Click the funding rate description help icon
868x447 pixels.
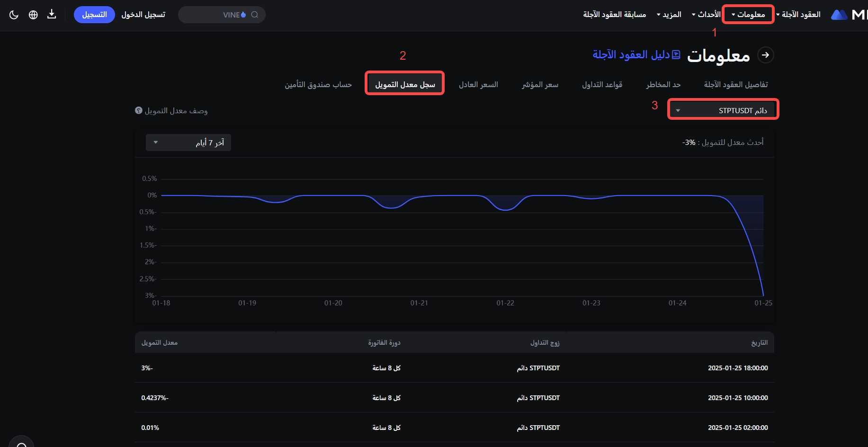pos(139,110)
